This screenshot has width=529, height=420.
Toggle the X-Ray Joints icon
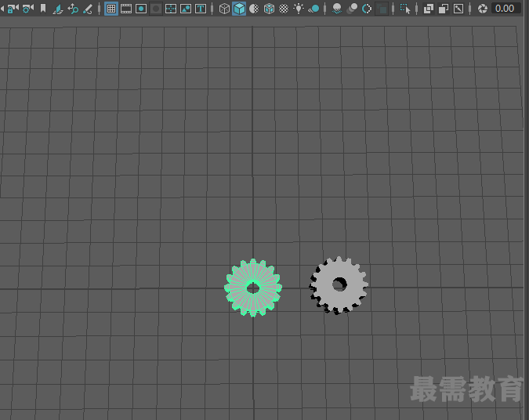[458, 9]
